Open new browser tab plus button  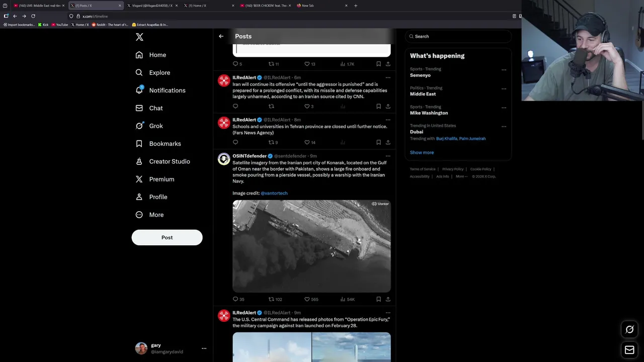point(356,6)
